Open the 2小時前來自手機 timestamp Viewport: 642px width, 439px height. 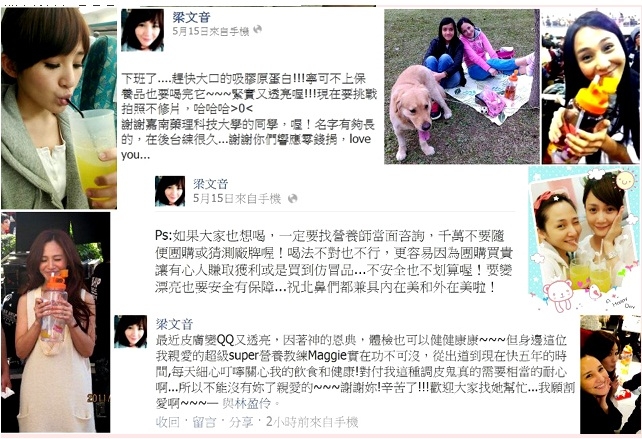tap(312, 422)
